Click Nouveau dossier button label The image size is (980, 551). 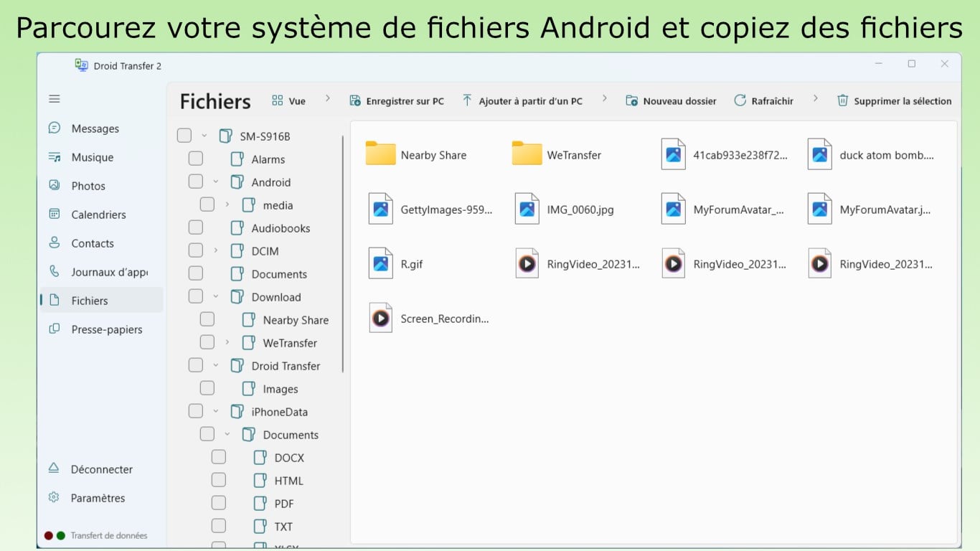pyautogui.click(x=680, y=101)
